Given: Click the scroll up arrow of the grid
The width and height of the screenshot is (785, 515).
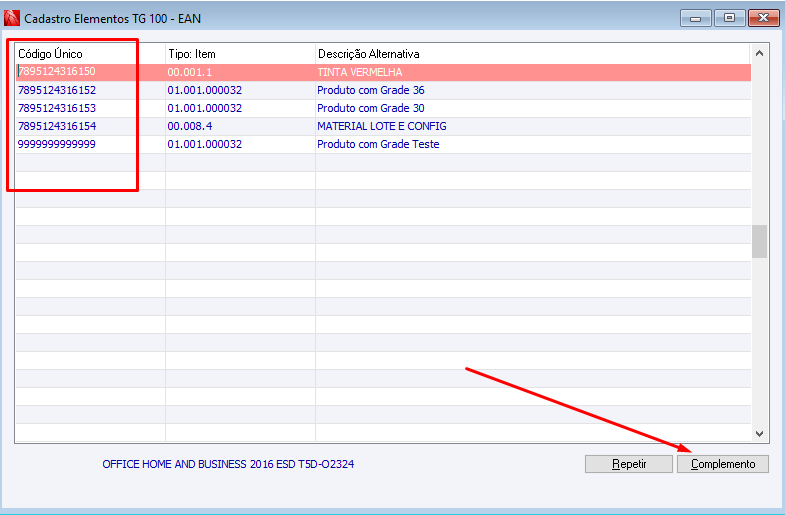Looking at the screenshot, I should (x=759, y=53).
